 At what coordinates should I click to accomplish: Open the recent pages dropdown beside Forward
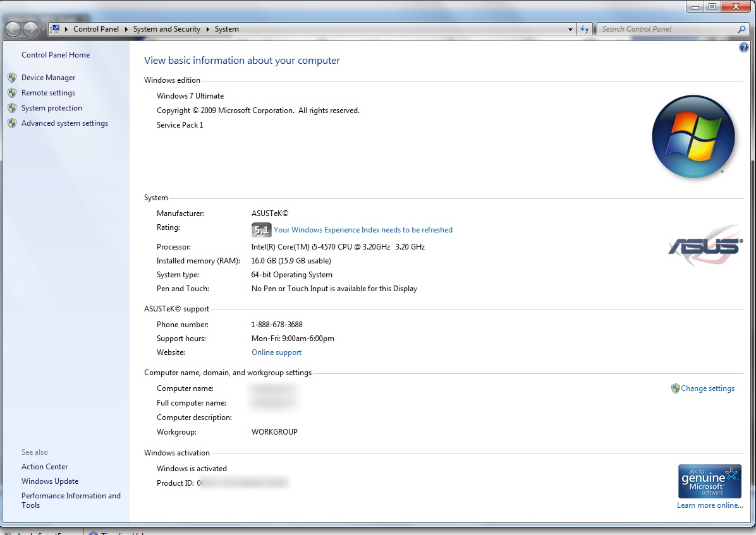[x=43, y=30]
